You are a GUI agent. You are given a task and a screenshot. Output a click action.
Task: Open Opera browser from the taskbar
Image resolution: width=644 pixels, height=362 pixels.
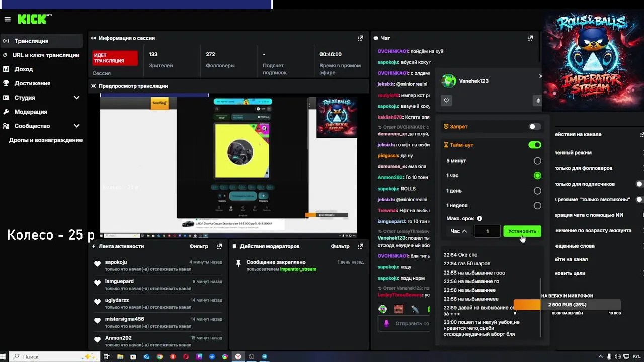coord(186,357)
